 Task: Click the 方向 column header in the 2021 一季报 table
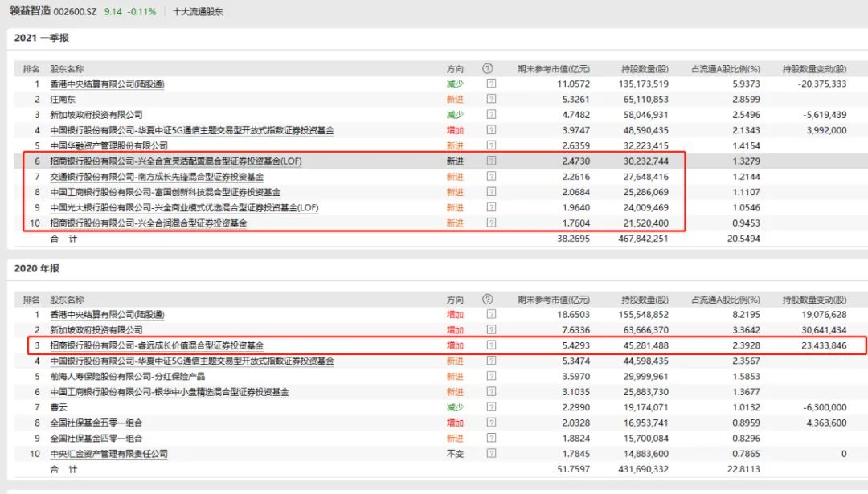coord(455,69)
